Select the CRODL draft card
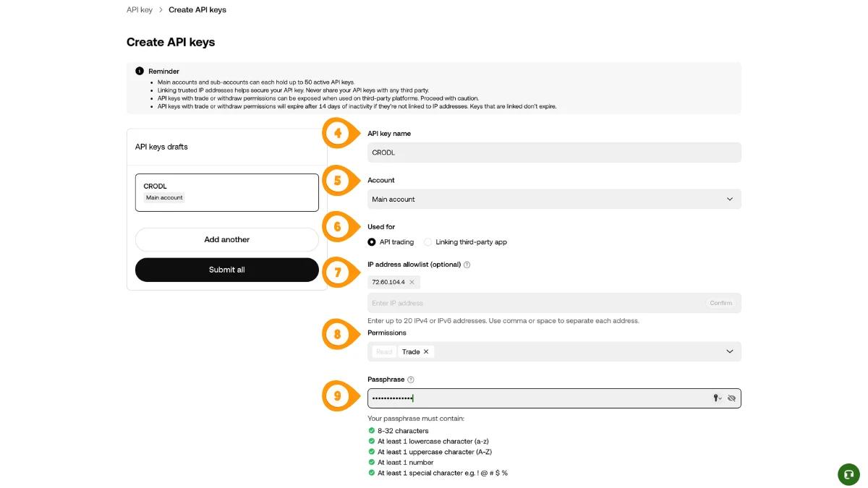This screenshot has width=868, height=488. [227, 192]
